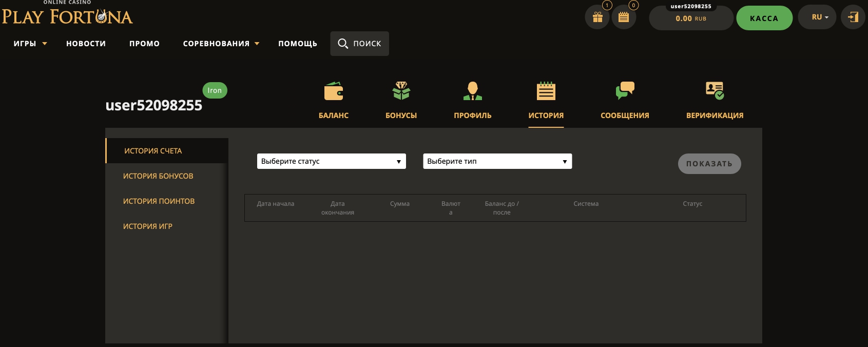Click the gift box icon in header

pyautogui.click(x=597, y=17)
